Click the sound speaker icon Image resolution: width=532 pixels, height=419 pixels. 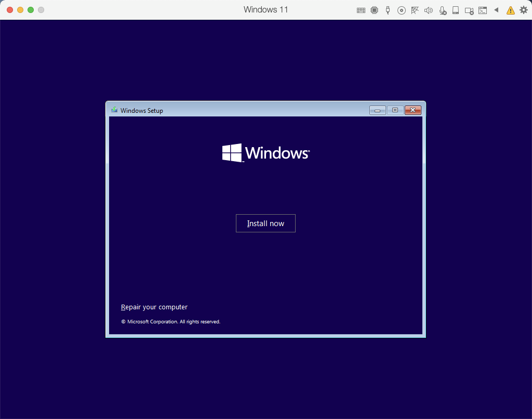(429, 10)
